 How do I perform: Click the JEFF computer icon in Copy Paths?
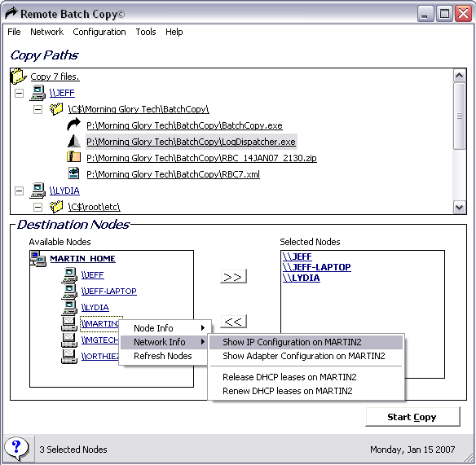(37, 93)
